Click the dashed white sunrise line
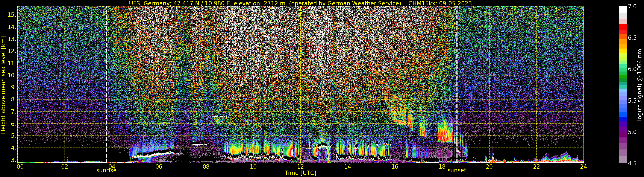Image resolution: width=644 pixels, height=177 pixels. [107, 85]
